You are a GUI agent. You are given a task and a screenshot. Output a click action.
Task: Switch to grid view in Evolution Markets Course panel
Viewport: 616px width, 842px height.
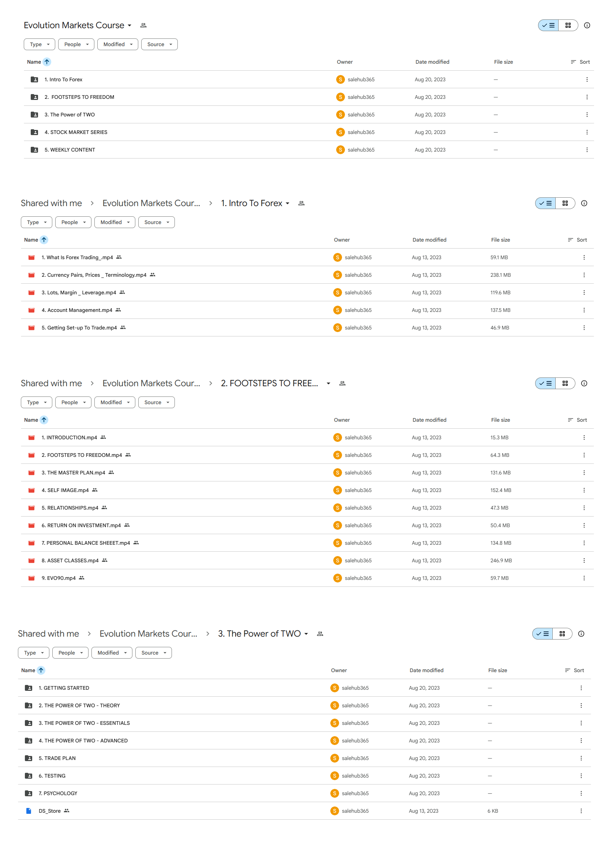click(x=568, y=25)
